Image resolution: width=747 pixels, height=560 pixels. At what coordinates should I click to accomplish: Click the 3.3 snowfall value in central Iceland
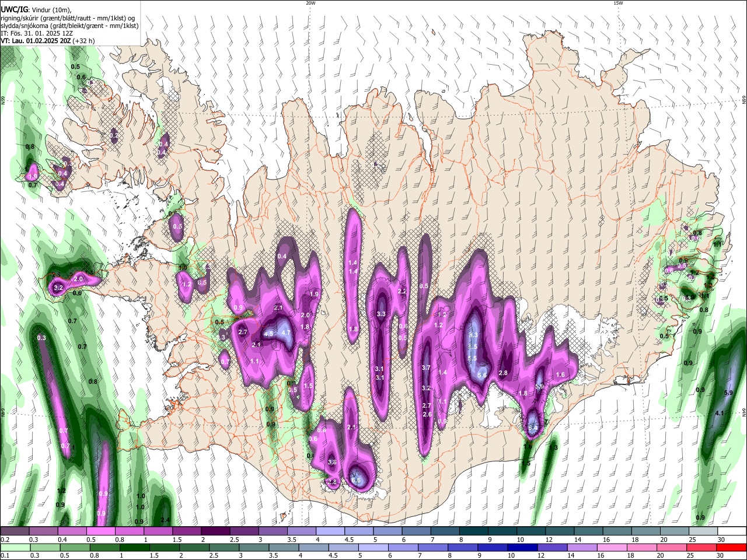(381, 314)
